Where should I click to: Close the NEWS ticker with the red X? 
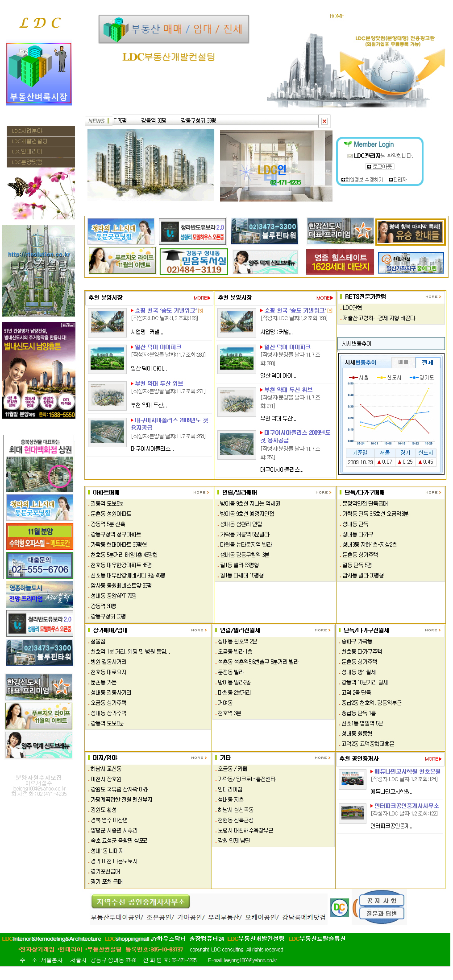(x=324, y=121)
